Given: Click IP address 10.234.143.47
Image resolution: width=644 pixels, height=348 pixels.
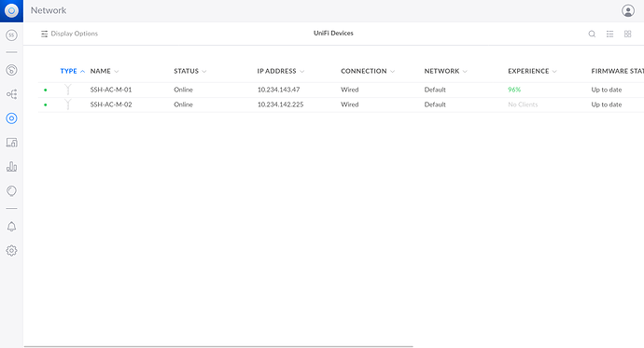Looking at the screenshot, I should (x=278, y=90).
